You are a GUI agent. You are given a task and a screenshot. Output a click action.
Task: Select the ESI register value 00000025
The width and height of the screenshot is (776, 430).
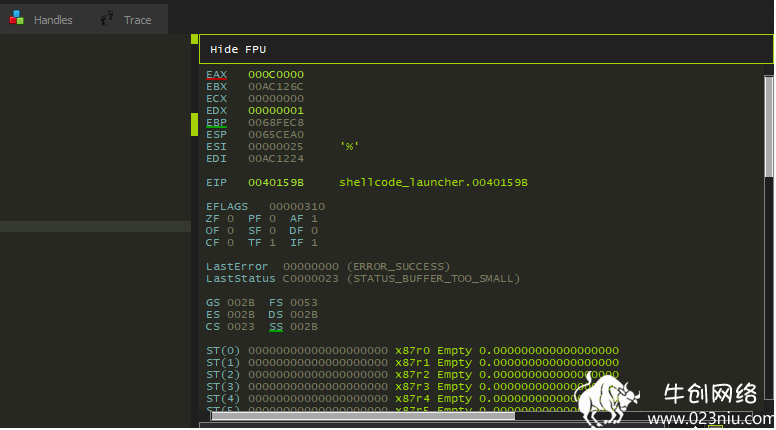pyautogui.click(x=276, y=147)
